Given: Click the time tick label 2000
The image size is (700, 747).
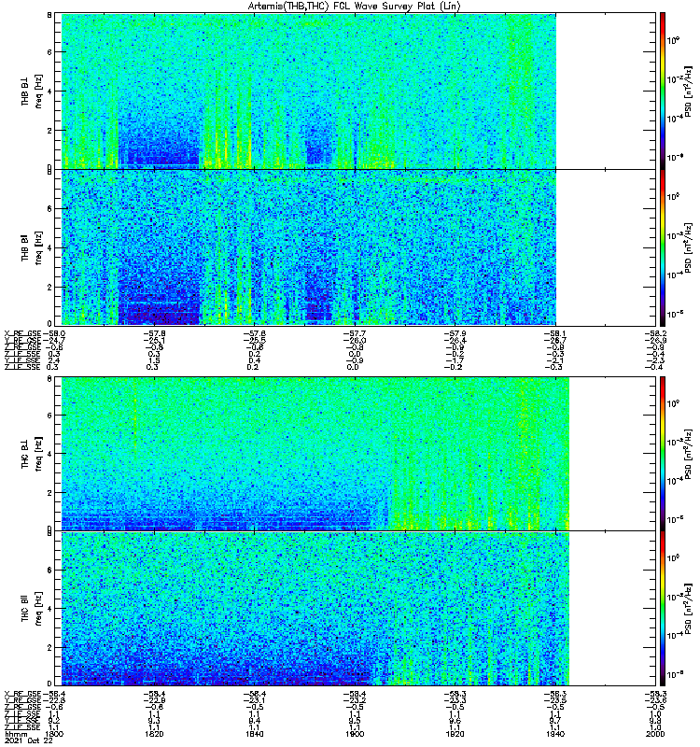Looking at the screenshot, I should coord(655,734).
